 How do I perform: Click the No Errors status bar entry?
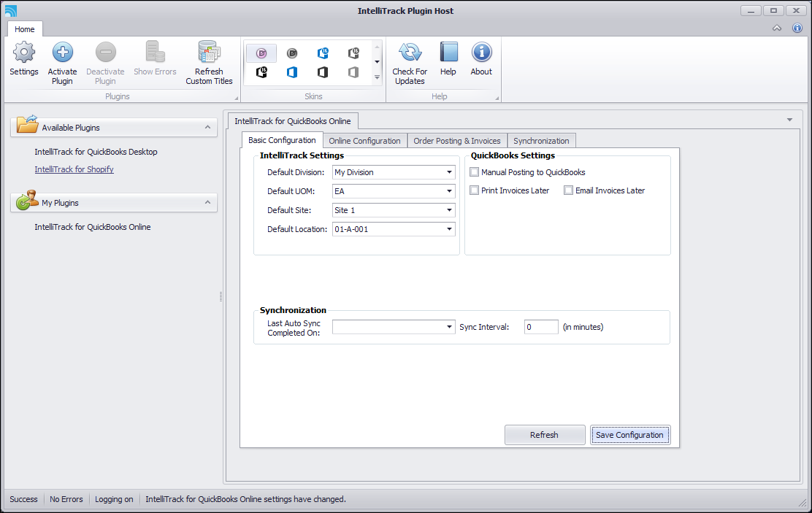tap(66, 499)
